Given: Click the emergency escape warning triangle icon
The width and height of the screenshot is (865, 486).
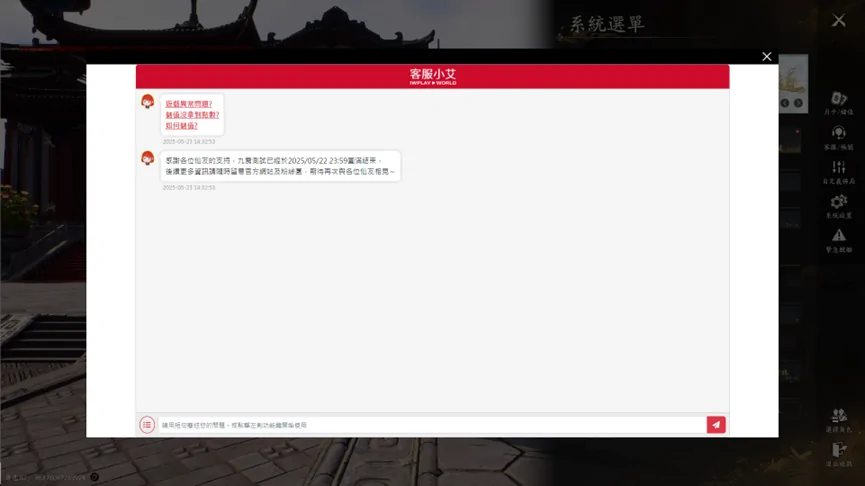Looking at the screenshot, I should (839, 241).
